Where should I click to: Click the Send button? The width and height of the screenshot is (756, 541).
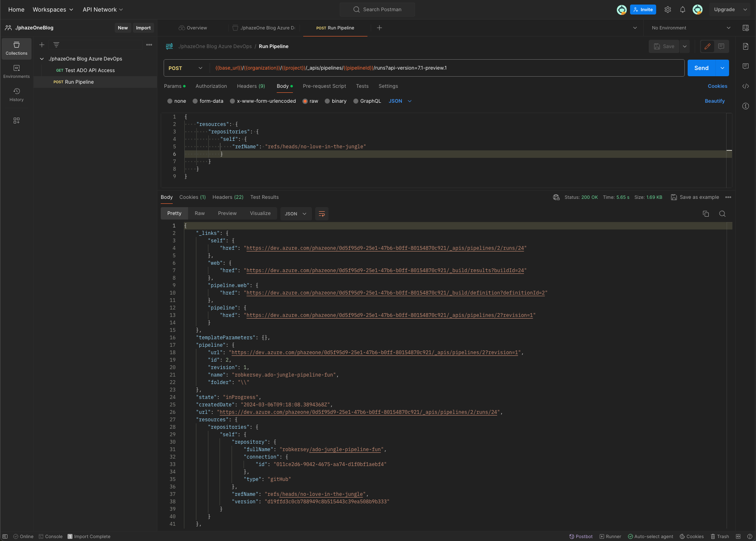701,68
